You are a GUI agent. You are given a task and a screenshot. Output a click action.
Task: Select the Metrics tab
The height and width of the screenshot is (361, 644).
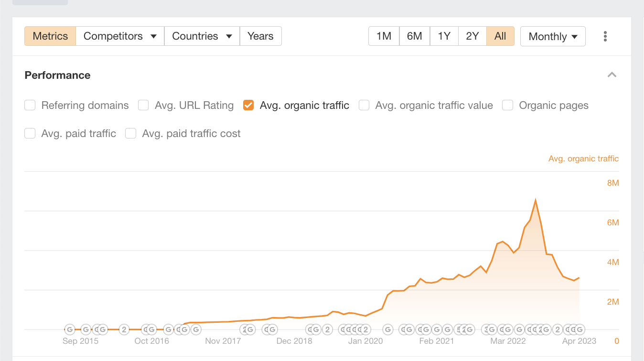[x=50, y=36]
